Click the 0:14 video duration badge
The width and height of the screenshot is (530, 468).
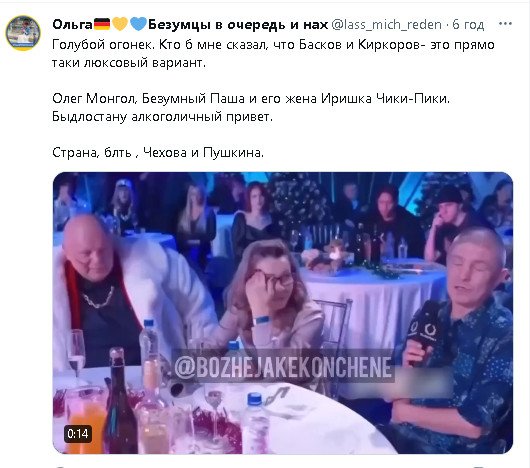[78, 434]
